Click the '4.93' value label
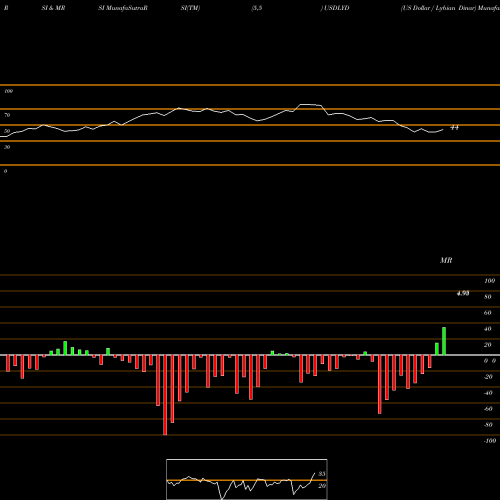Image resolution: width=500 pixels, height=500 pixels. point(463,293)
